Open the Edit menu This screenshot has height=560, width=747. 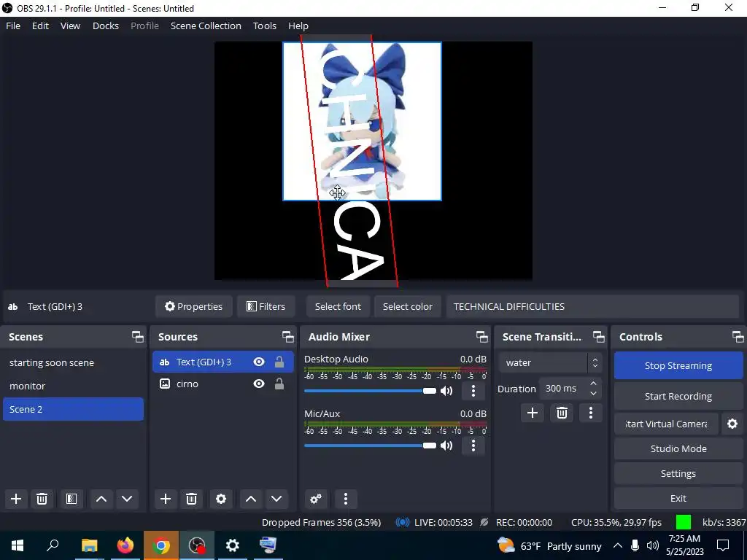pyautogui.click(x=41, y=26)
